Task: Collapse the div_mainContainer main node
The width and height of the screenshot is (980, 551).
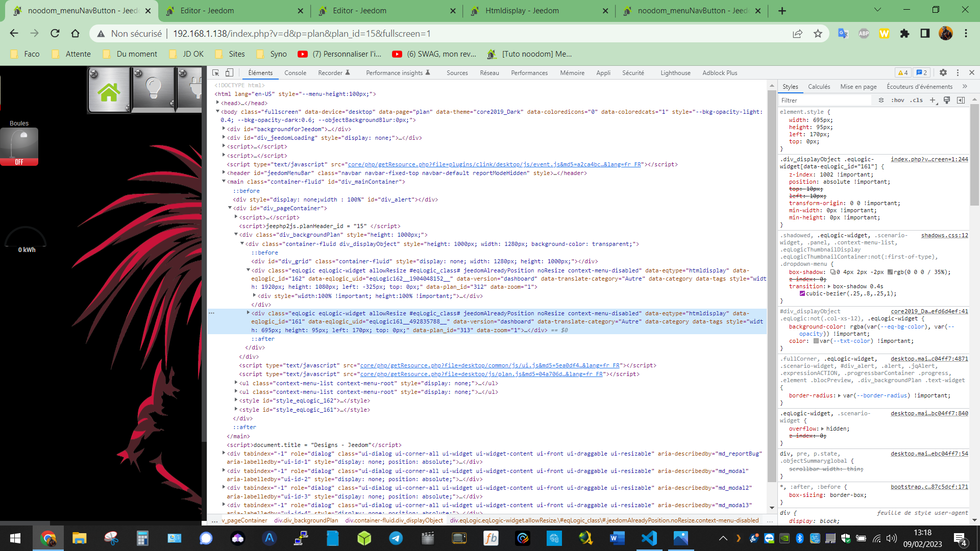Action: click(x=224, y=181)
